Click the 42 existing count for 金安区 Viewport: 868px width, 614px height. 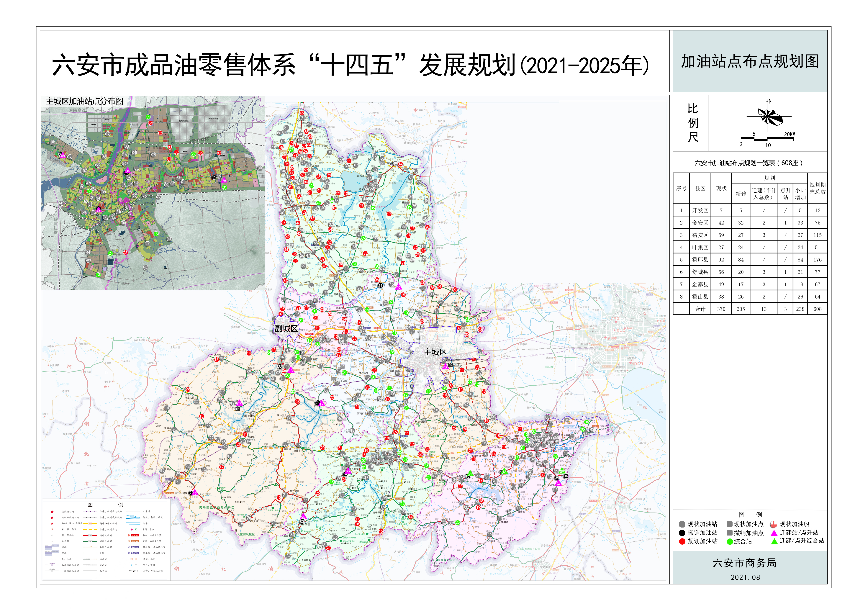pos(721,223)
